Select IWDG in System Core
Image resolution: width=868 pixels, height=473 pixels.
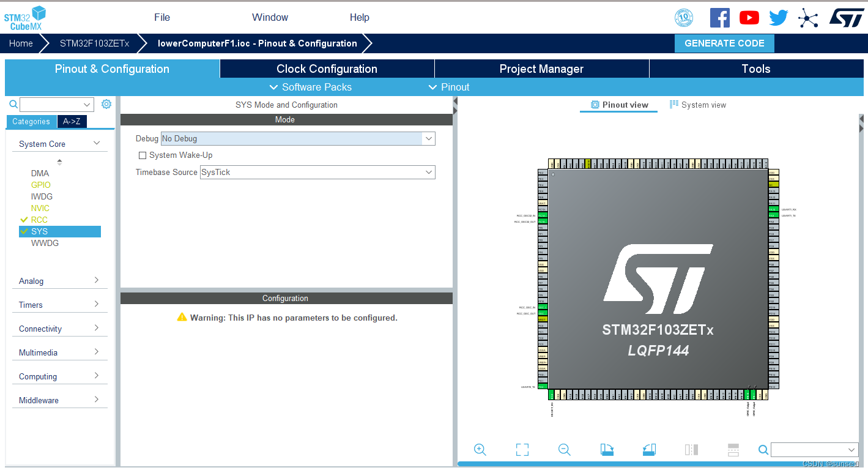tap(42, 196)
